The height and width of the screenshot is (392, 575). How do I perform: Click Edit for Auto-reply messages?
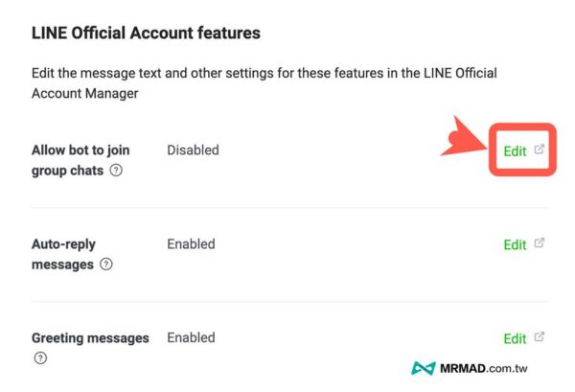[x=515, y=244]
